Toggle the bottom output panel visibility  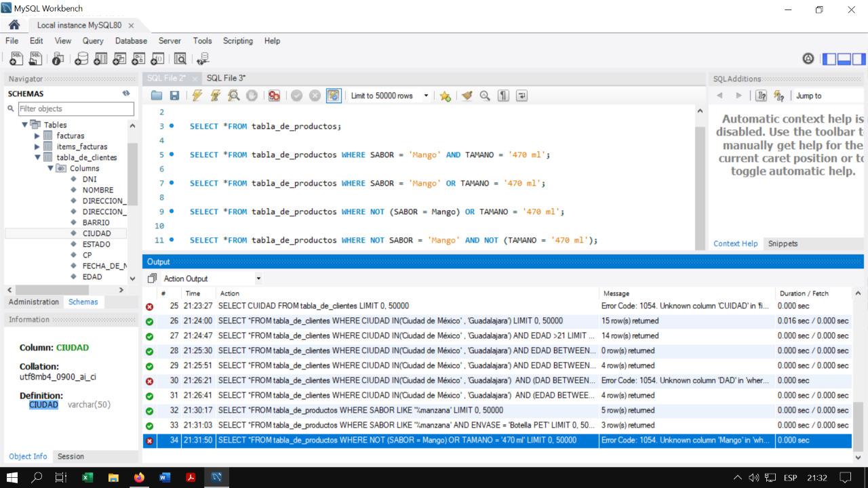(x=844, y=59)
